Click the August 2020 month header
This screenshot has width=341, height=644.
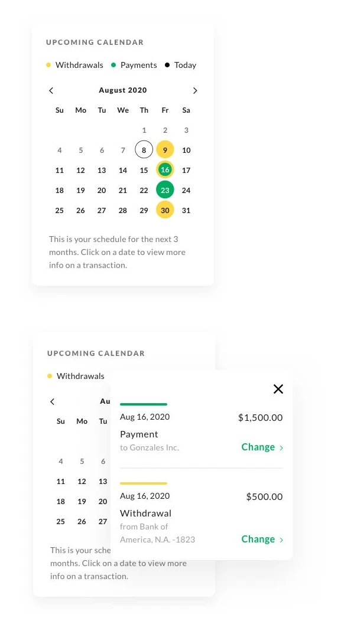tap(122, 90)
